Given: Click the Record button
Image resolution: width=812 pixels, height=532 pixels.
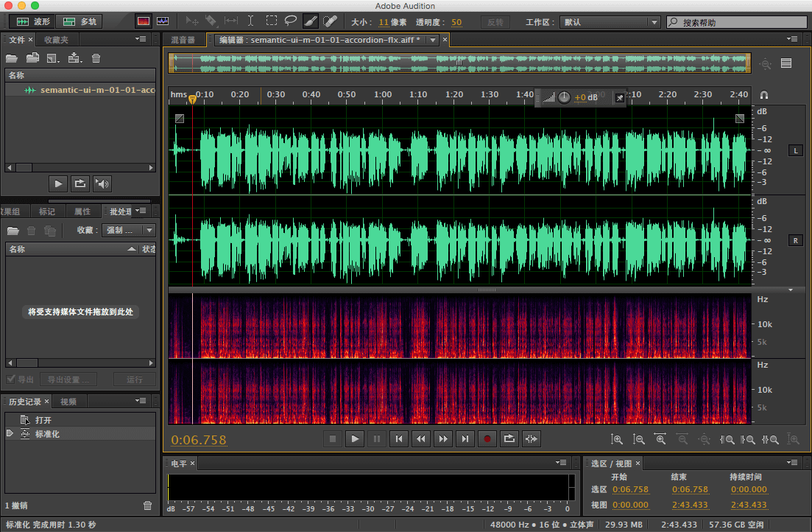Looking at the screenshot, I should [487, 438].
